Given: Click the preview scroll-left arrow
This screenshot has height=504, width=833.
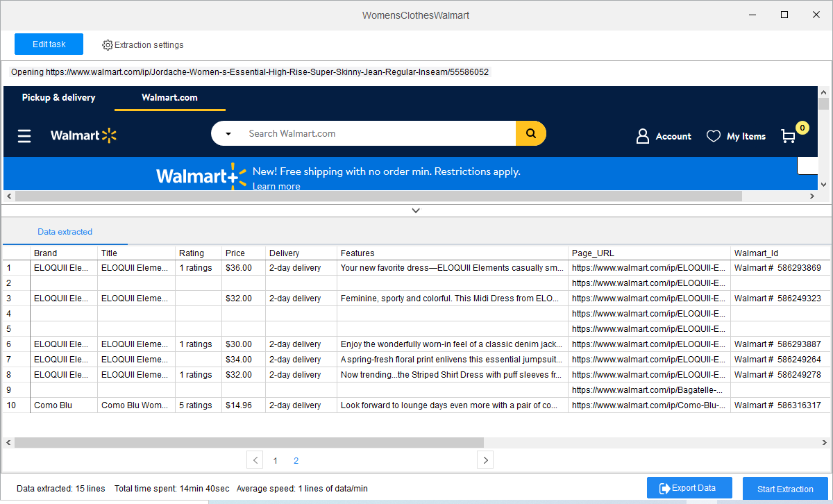Looking at the screenshot, I should (9, 196).
